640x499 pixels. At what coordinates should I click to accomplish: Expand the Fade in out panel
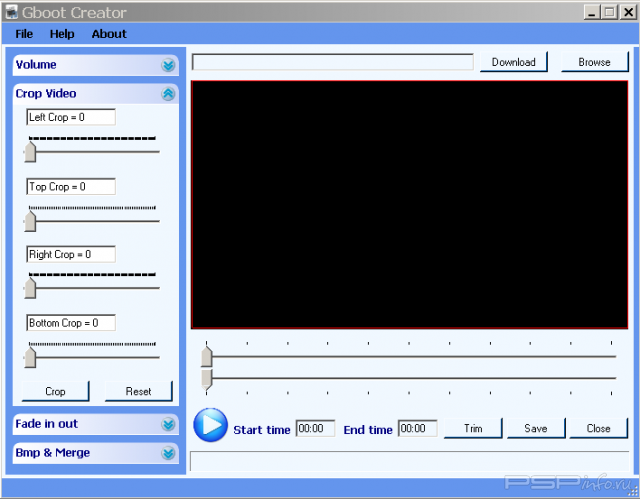point(168,424)
